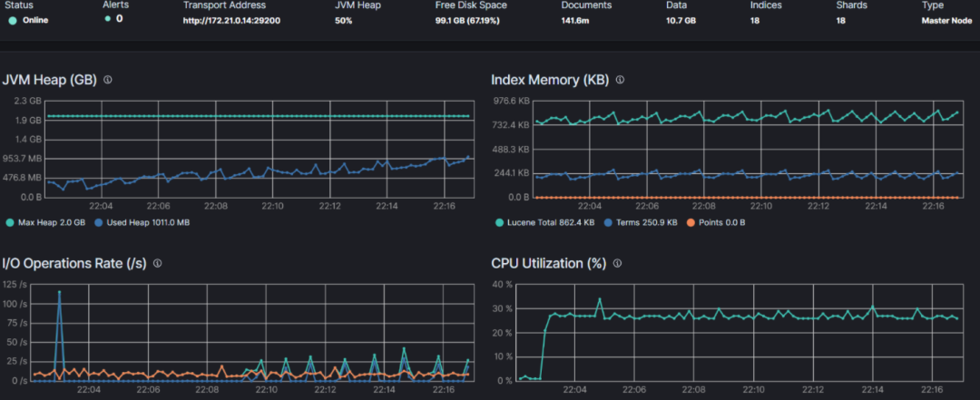Viewport: 980px width, 400px height.
Task: Show the CPU Utilization (%) info icon details
Action: [617, 263]
